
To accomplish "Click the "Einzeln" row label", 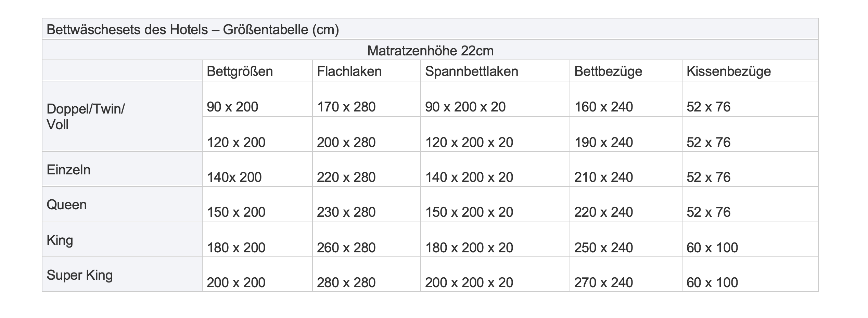I will pos(68,170).
